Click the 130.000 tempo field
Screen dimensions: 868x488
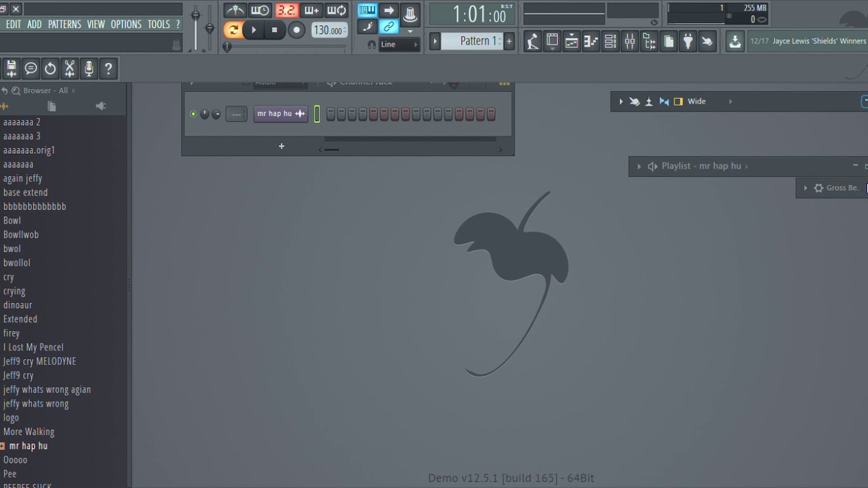click(330, 30)
